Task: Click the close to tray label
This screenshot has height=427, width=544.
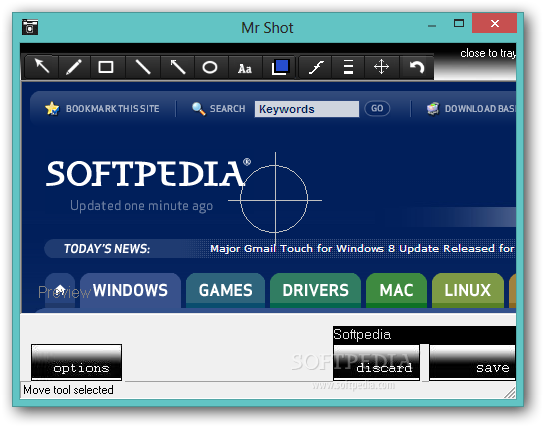Action: click(488, 53)
